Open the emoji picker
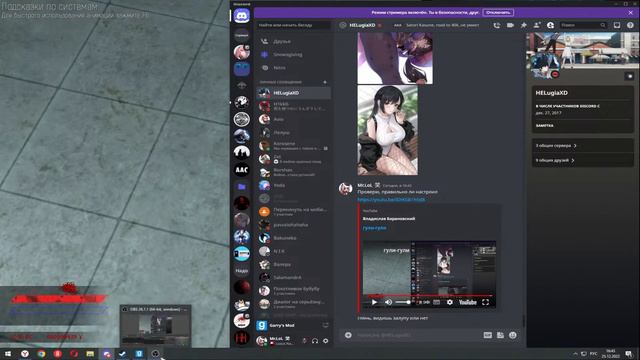The width and height of the screenshot is (640, 360). point(513,335)
